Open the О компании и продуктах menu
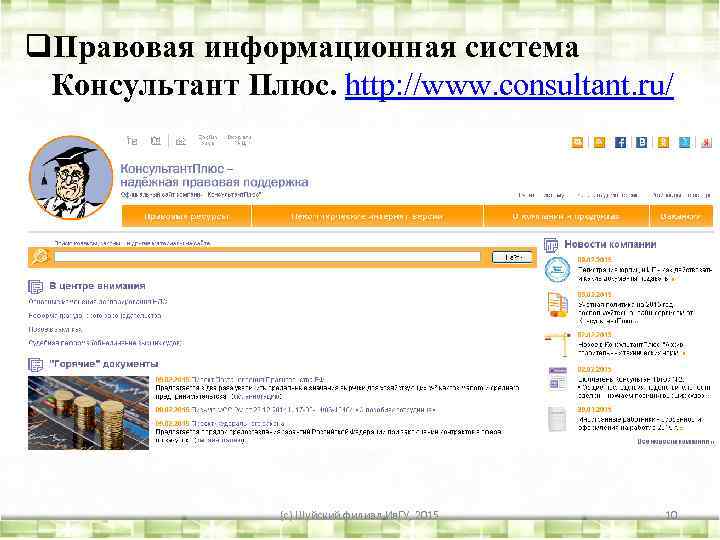 (x=566, y=216)
